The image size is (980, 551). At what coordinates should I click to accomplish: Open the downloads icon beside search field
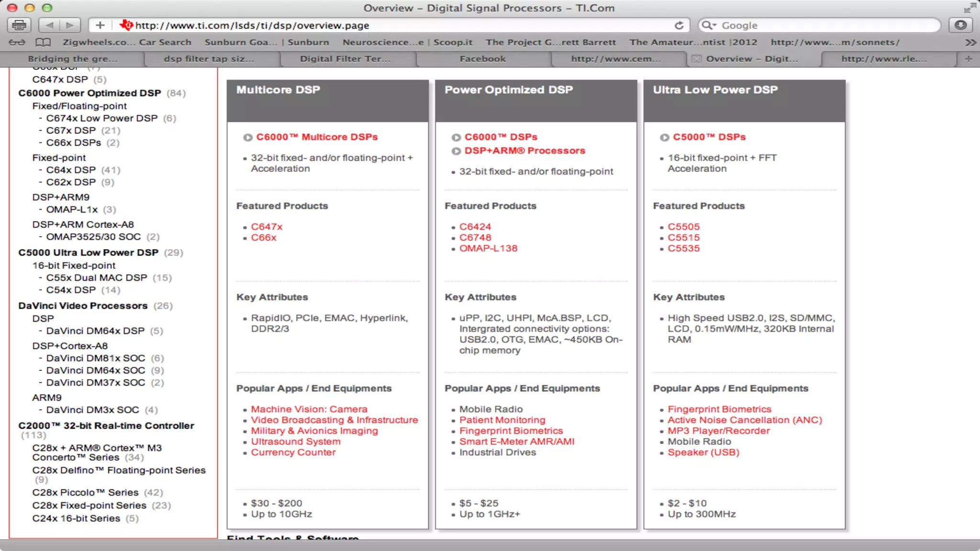click(960, 25)
